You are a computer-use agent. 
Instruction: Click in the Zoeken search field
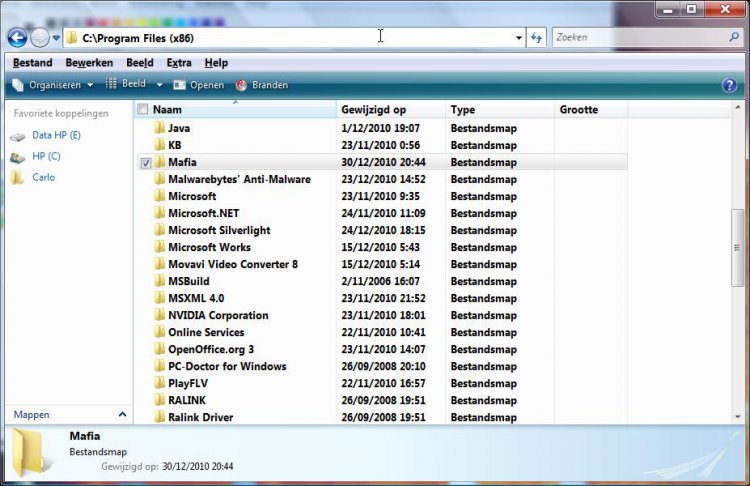pyautogui.click(x=640, y=37)
